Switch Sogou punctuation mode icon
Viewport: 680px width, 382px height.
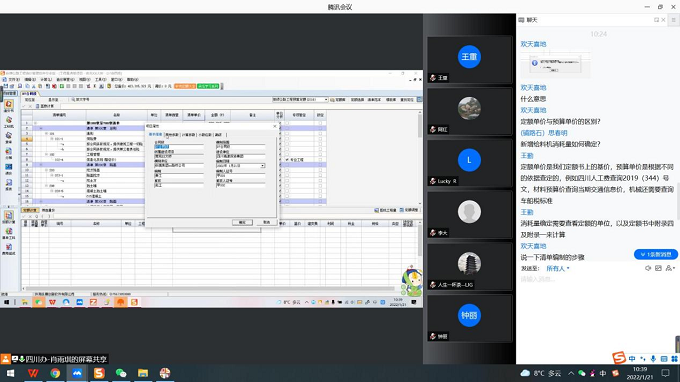point(643,359)
